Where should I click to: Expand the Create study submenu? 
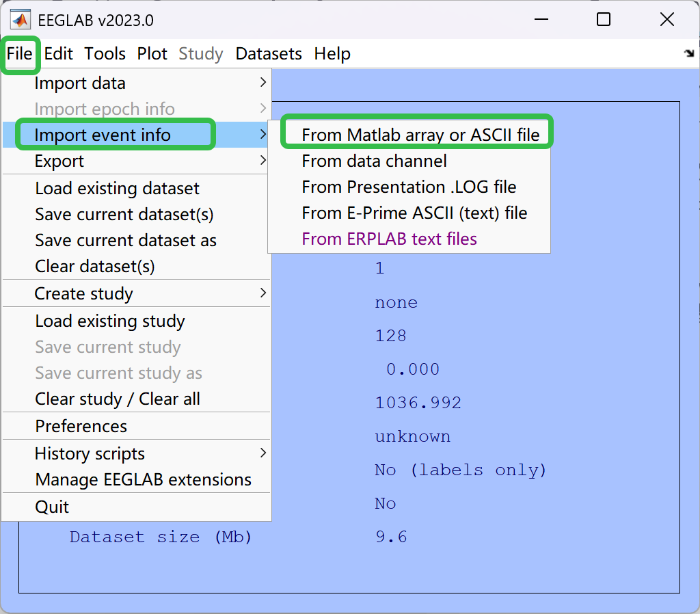tap(136, 293)
